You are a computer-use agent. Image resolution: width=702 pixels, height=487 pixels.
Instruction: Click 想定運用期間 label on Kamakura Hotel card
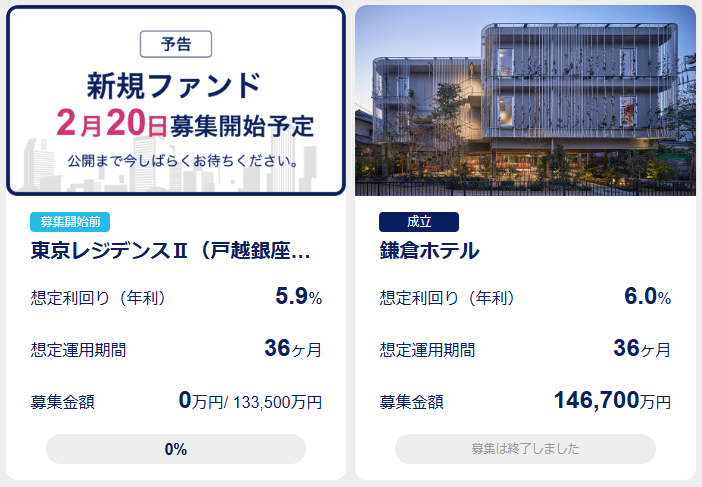428,350
